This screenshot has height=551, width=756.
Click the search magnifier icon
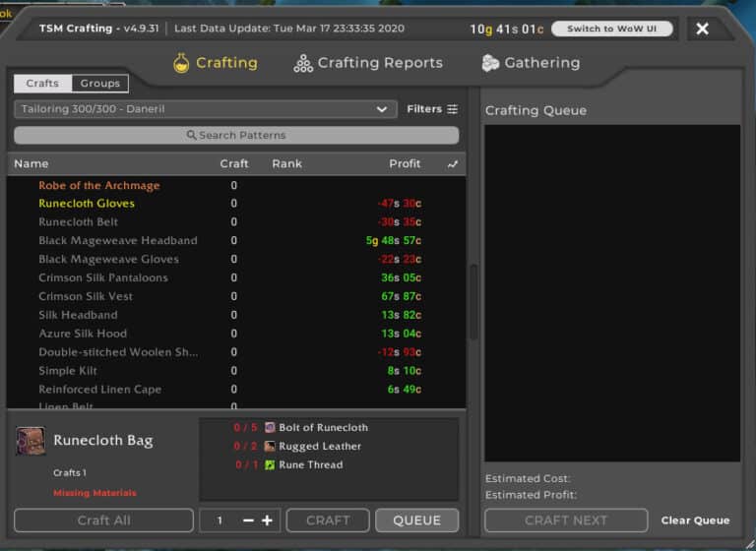click(x=191, y=135)
